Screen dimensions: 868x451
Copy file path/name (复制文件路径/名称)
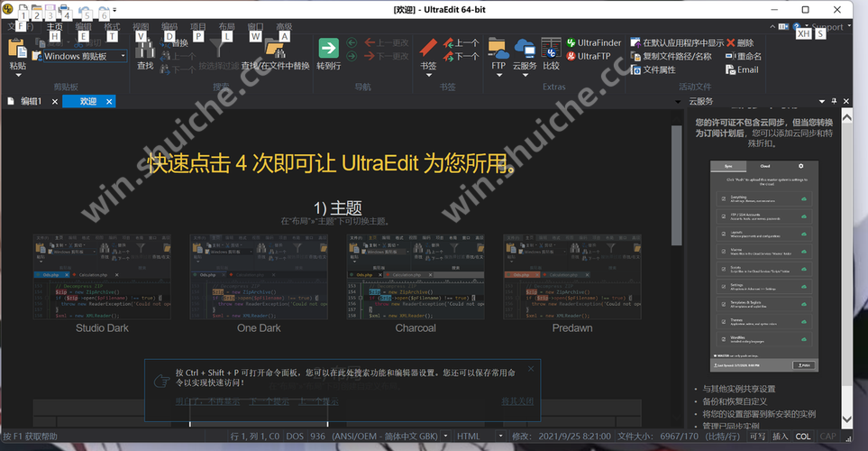click(671, 56)
